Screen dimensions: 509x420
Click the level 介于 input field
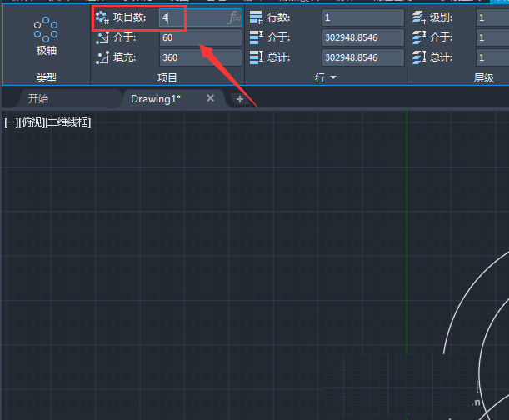(492, 37)
